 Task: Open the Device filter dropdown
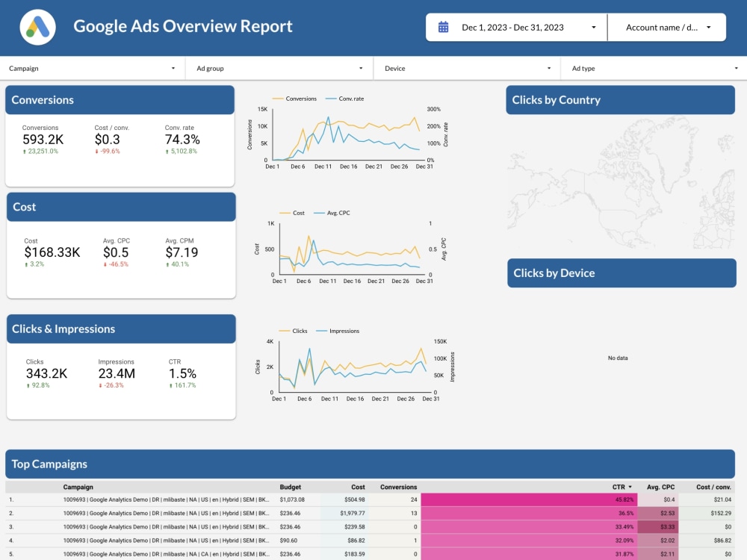[x=466, y=68]
